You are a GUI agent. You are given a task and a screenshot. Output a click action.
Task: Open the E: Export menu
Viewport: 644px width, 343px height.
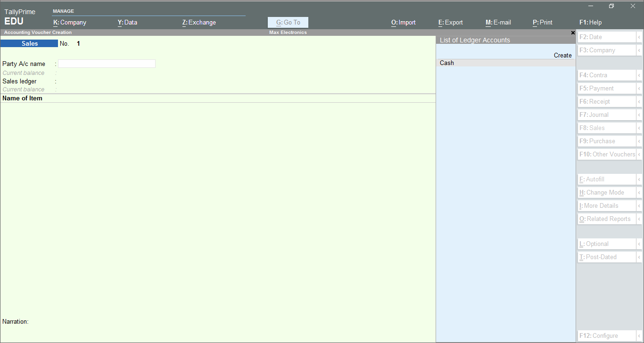451,22
